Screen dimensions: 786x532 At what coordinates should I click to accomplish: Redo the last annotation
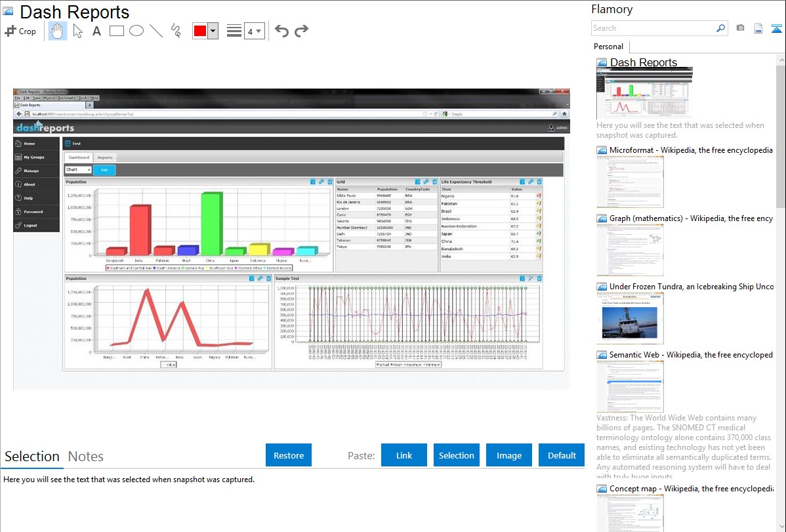(301, 31)
